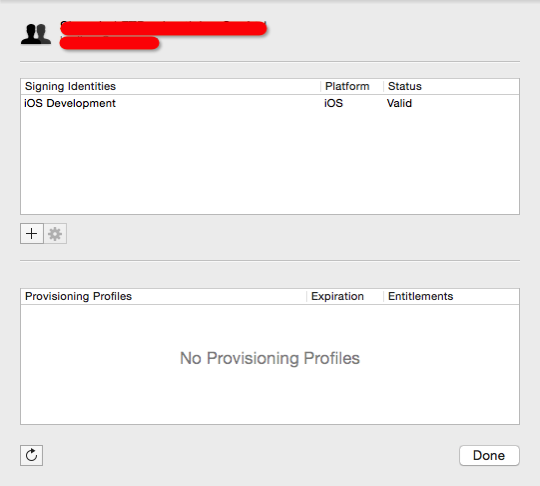Refresh profiles with the circular arrow button
Image resolution: width=540 pixels, height=486 pixels.
pos(31,455)
